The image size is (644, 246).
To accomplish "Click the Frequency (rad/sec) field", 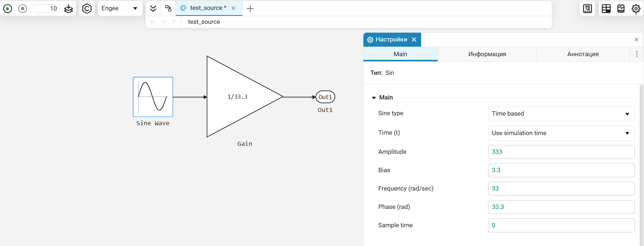I will [561, 189].
